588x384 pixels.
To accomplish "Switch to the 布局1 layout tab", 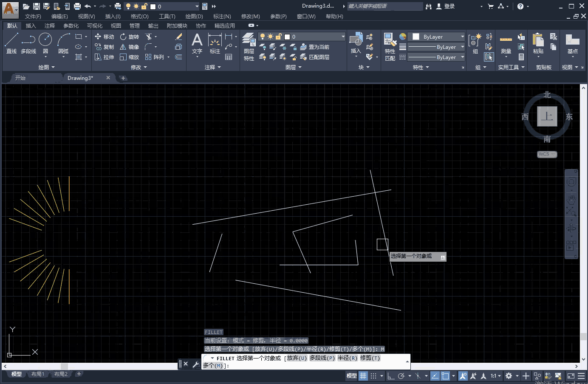I will (x=38, y=374).
